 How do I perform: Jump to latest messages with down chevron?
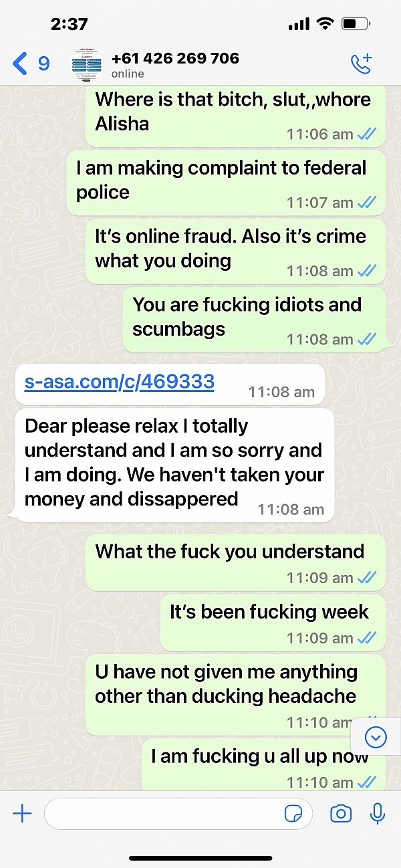coord(376,738)
